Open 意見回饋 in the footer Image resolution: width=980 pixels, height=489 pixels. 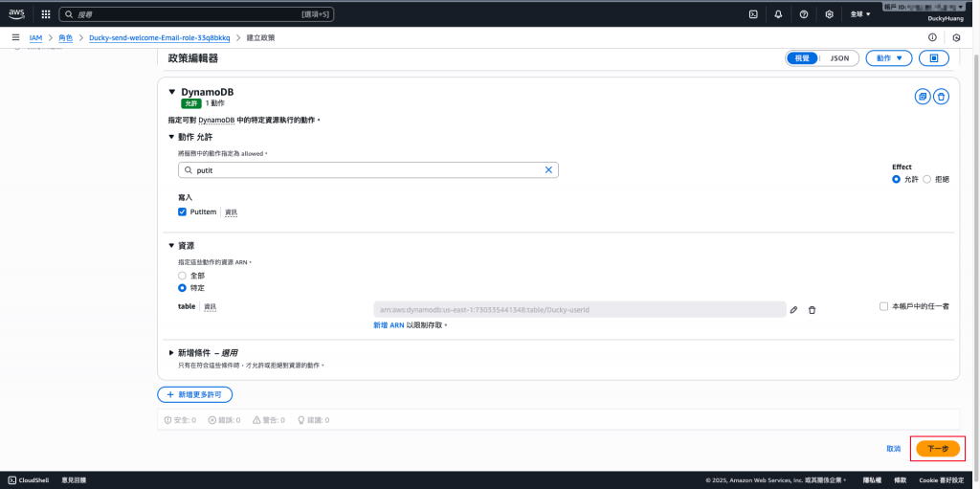(74, 480)
